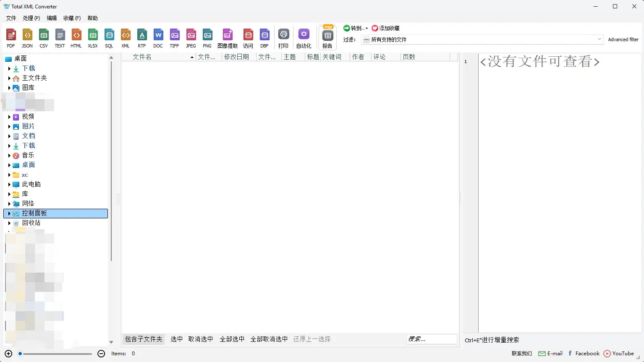Click the zoom slider handle
The width and height of the screenshot is (644, 362).
pos(20,354)
